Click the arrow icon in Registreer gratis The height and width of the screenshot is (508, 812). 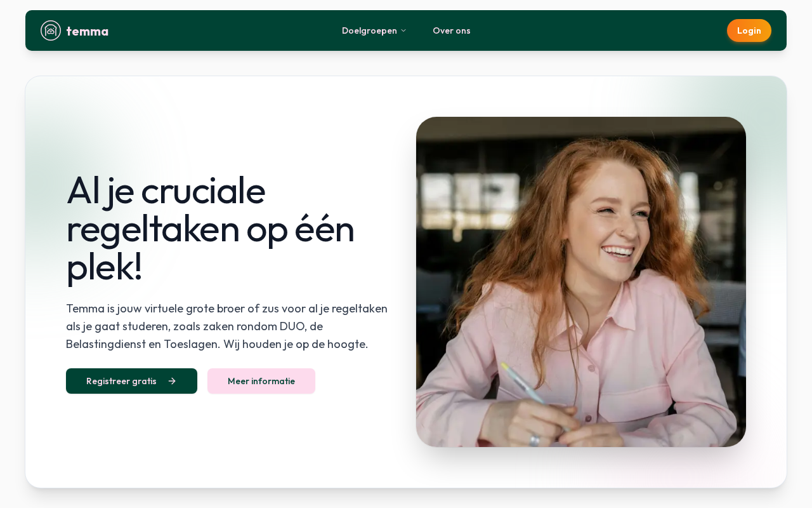click(172, 381)
